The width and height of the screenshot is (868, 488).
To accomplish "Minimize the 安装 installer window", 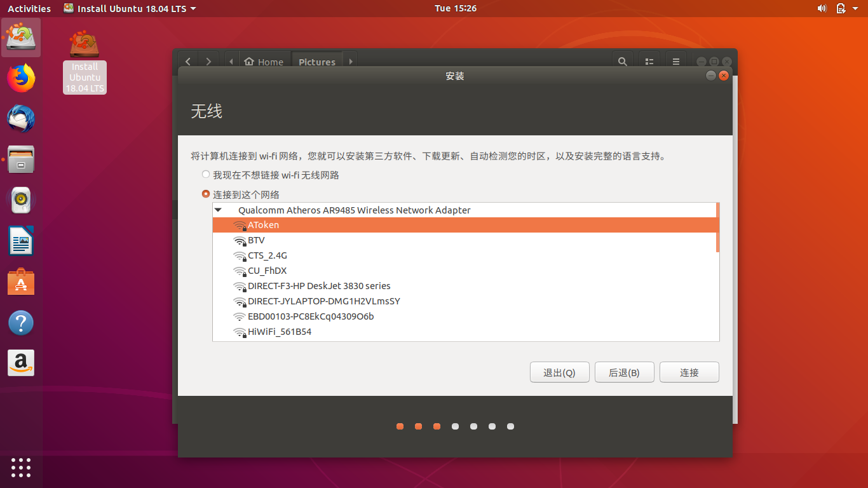I will coord(710,76).
